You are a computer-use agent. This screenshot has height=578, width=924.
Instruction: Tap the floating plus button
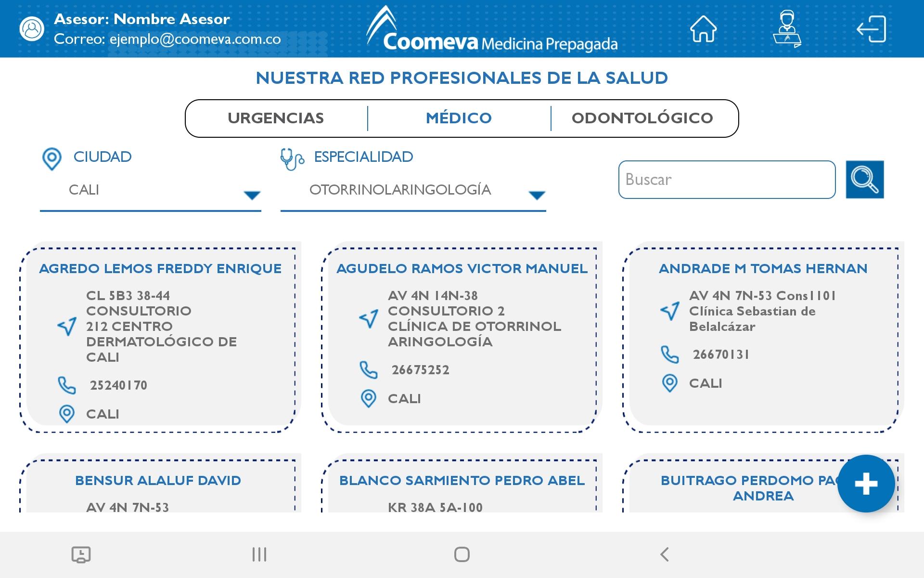coord(866,484)
